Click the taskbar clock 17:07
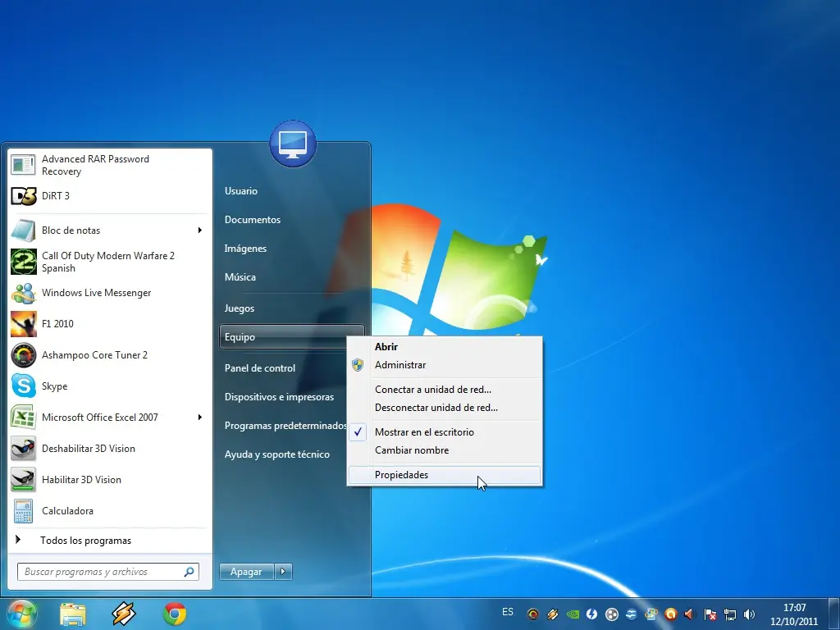 click(x=794, y=608)
